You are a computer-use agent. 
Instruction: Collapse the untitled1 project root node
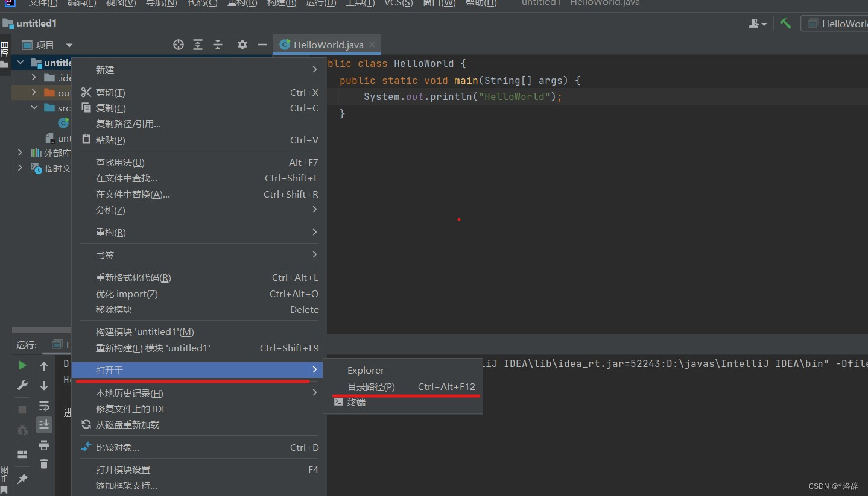tap(21, 62)
